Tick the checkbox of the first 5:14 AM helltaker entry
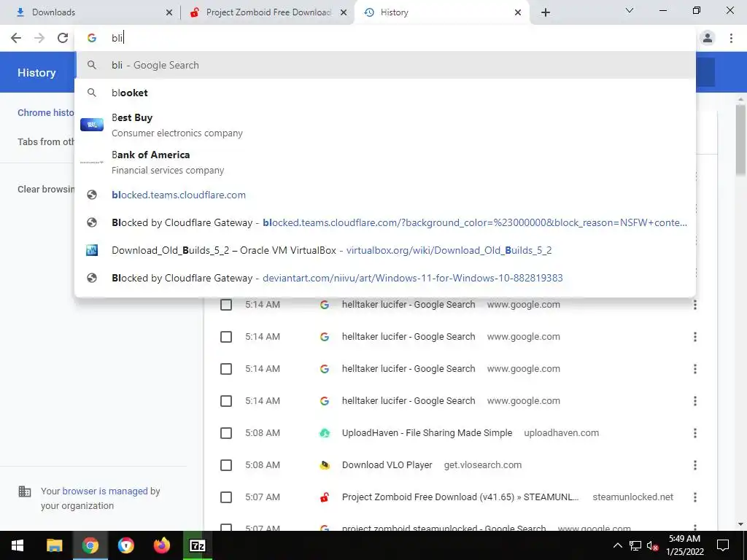The image size is (747, 560). point(226,305)
